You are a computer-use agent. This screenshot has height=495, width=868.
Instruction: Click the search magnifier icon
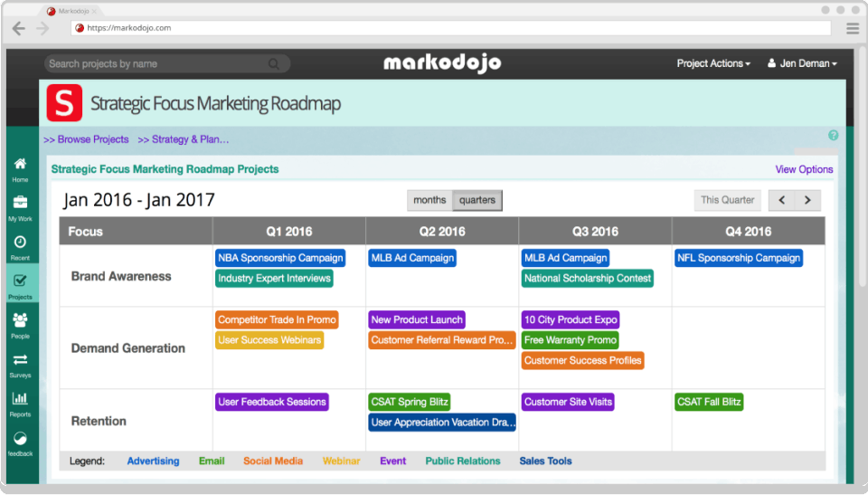pyautogui.click(x=274, y=63)
